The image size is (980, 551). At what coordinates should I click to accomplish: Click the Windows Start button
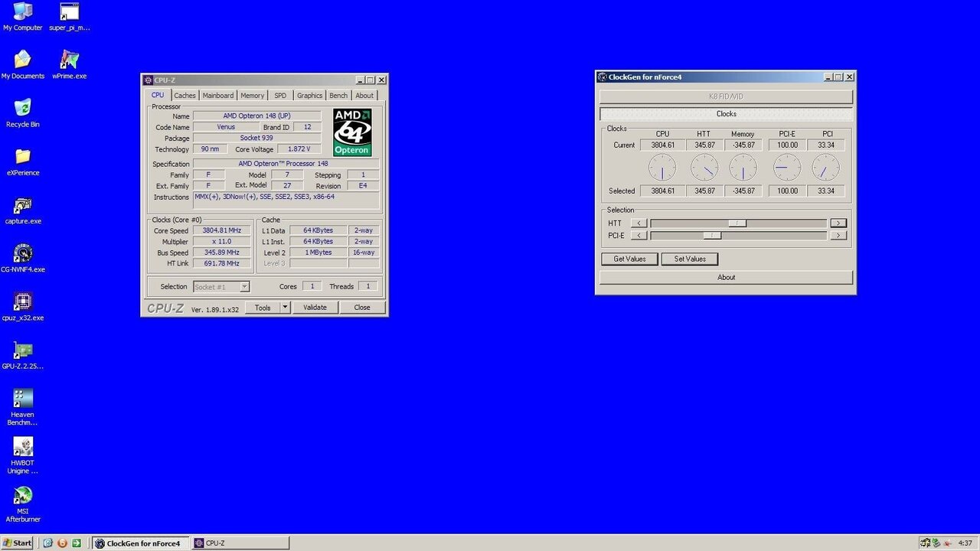(x=17, y=543)
